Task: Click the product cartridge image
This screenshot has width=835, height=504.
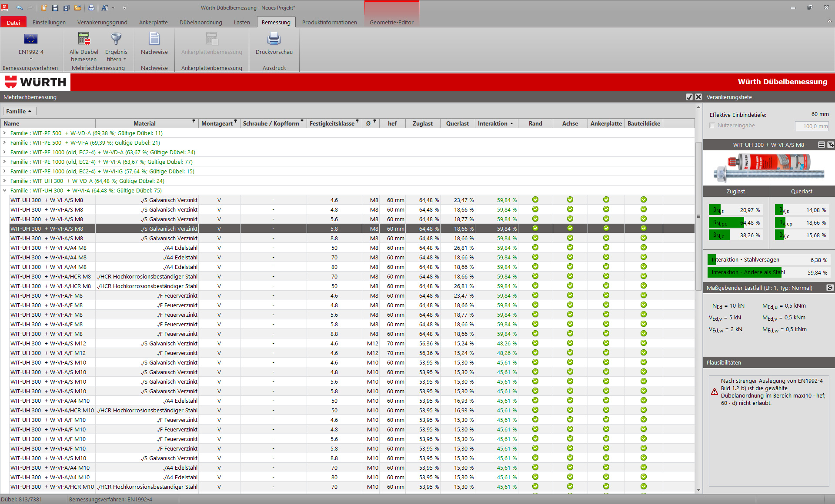Action: click(x=769, y=167)
